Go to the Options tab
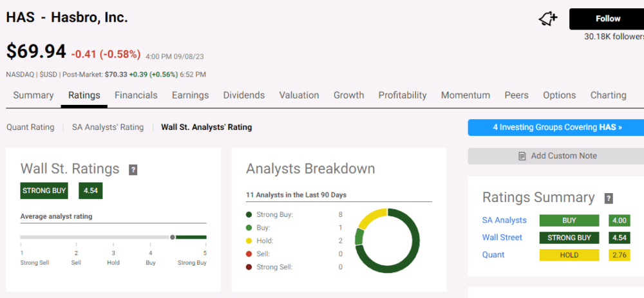 pyautogui.click(x=560, y=95)
